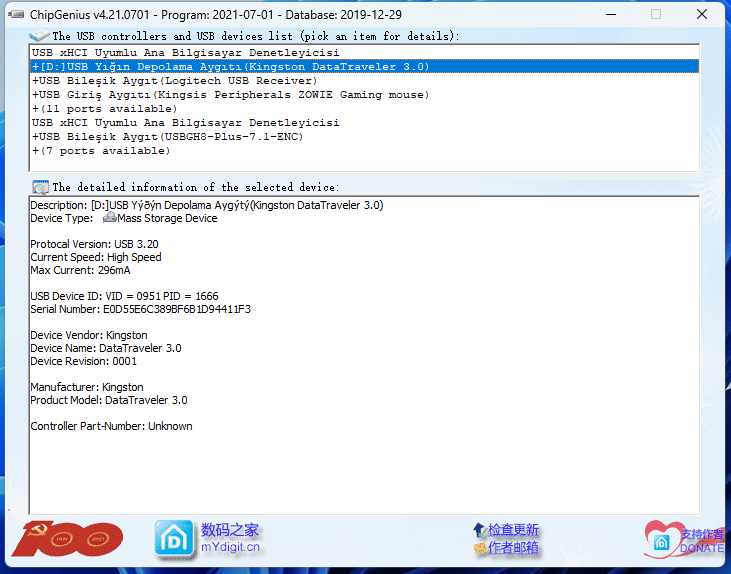Minimize the ChipGenius window

(x=611, y=14)
